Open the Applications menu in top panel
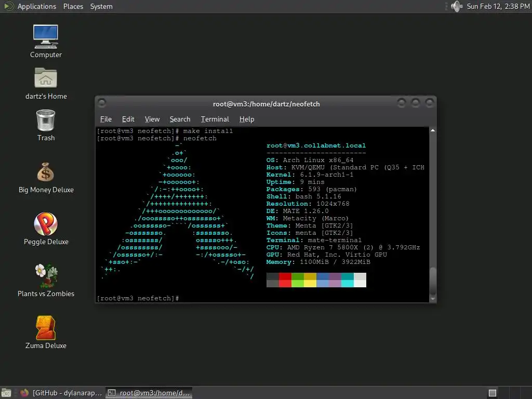The height and width of the screenshot is (399, 532). pyautogui.click(x=37, y=6)
